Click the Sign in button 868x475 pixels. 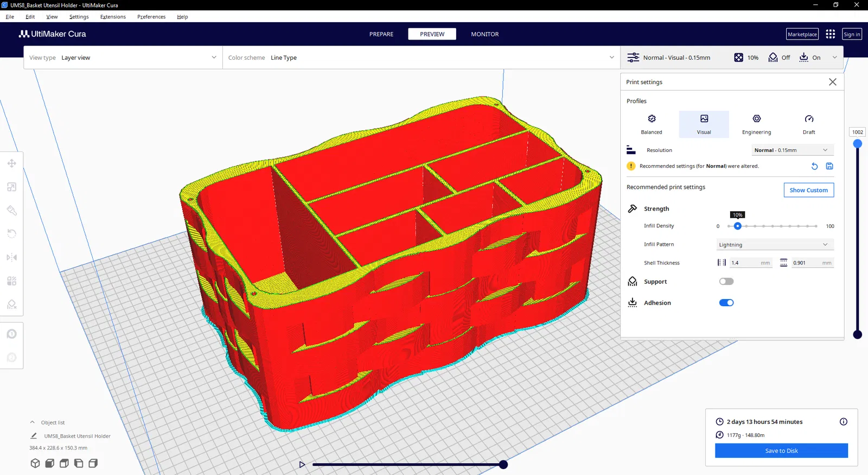[x=852, y=34]
